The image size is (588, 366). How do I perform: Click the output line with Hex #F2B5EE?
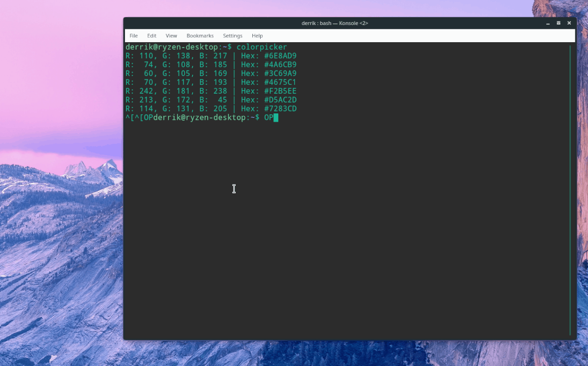pyautogui.click(x=211, y=91)
